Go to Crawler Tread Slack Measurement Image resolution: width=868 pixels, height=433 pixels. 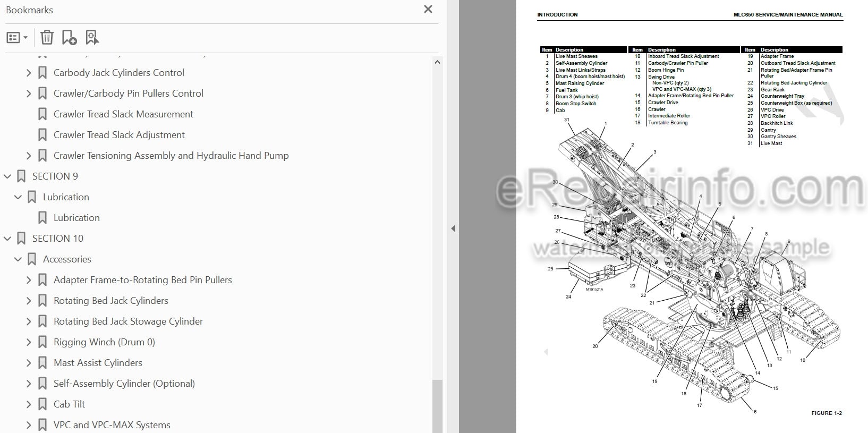tap(123, 114)
